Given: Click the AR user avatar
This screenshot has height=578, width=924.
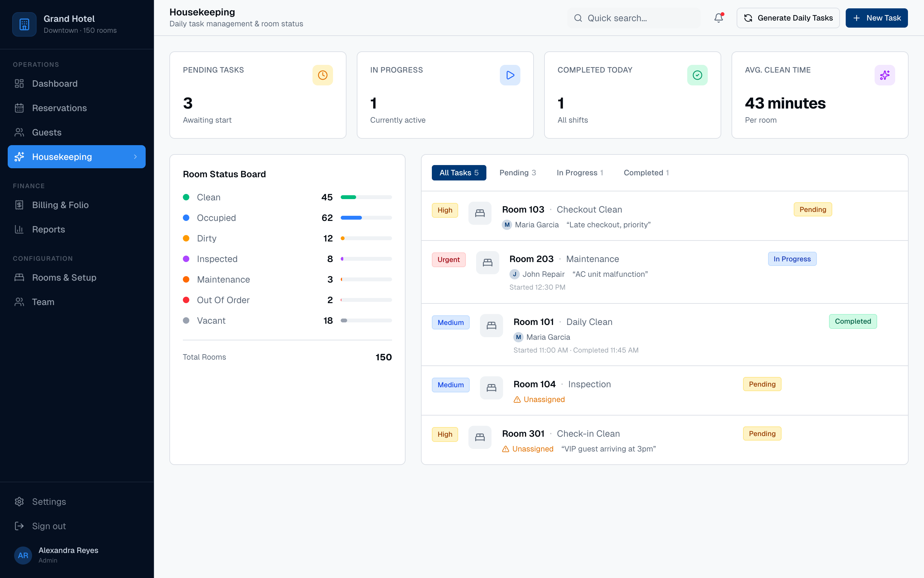Looking at the screenshot, I should (23, 555).
